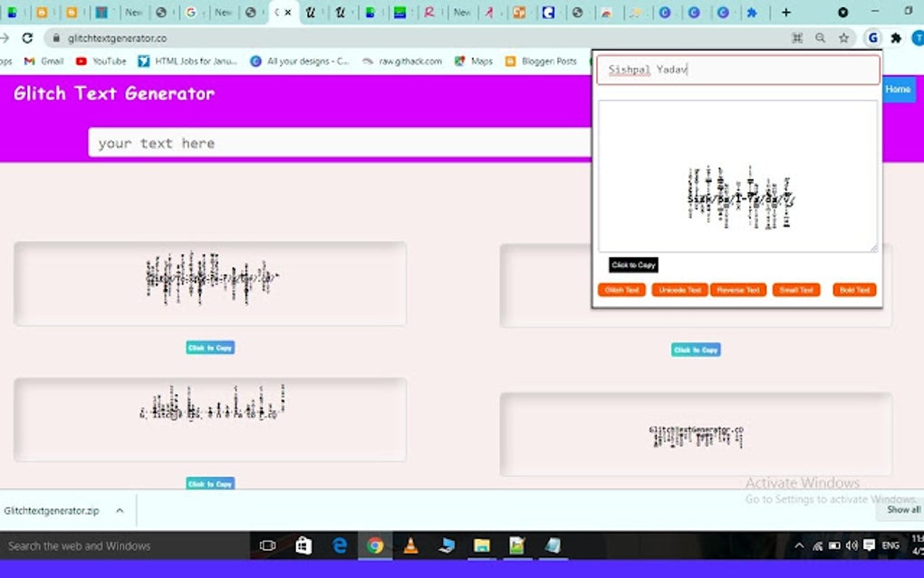This screenshot has width=924, height=578.
Task: Open the network status tray icon
Action: tap(817, 545)
